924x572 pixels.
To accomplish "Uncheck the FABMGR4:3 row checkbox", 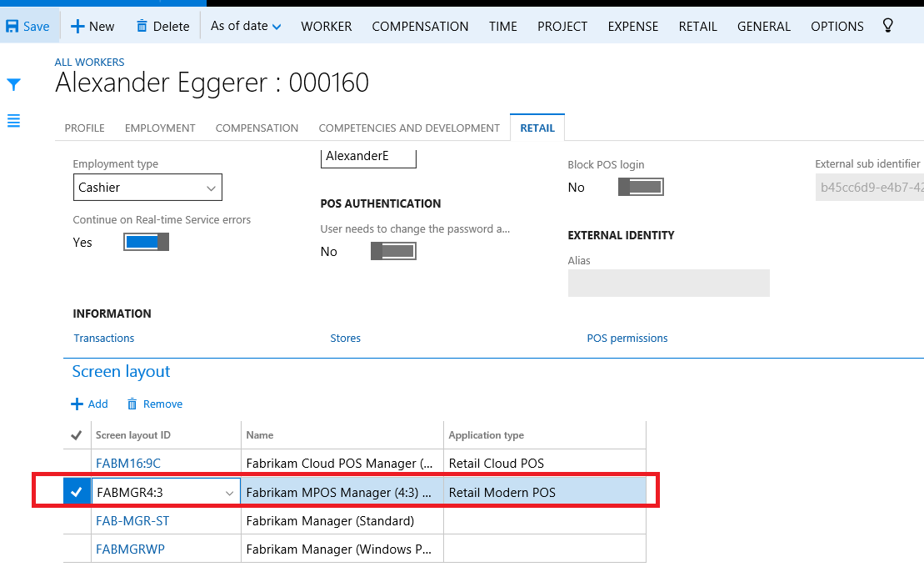I will (x=77, y=492).
